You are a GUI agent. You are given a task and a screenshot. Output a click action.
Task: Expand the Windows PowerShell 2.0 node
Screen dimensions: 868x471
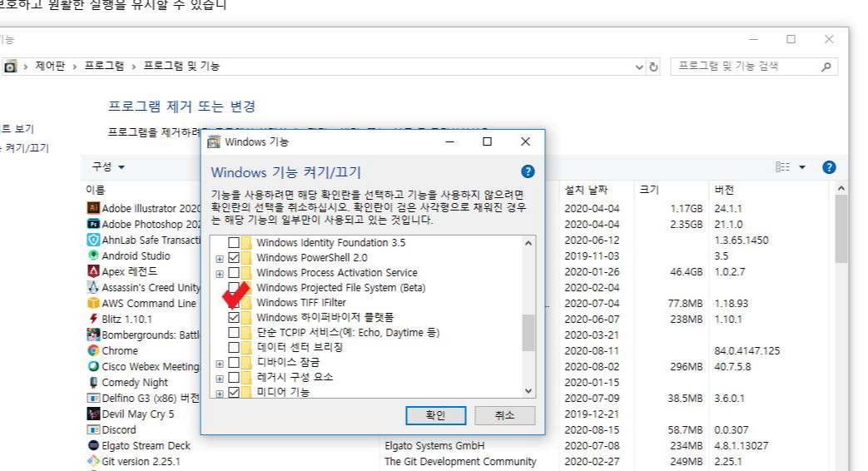(220, 259)
